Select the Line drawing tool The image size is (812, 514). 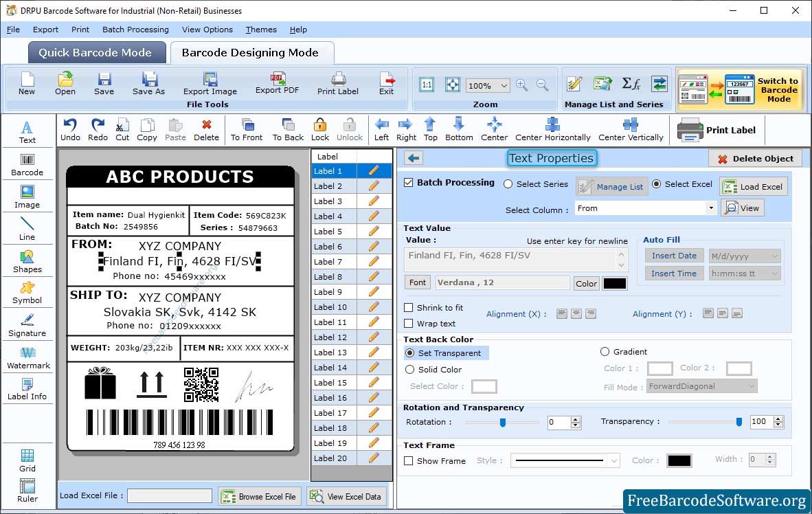[27, 229]
